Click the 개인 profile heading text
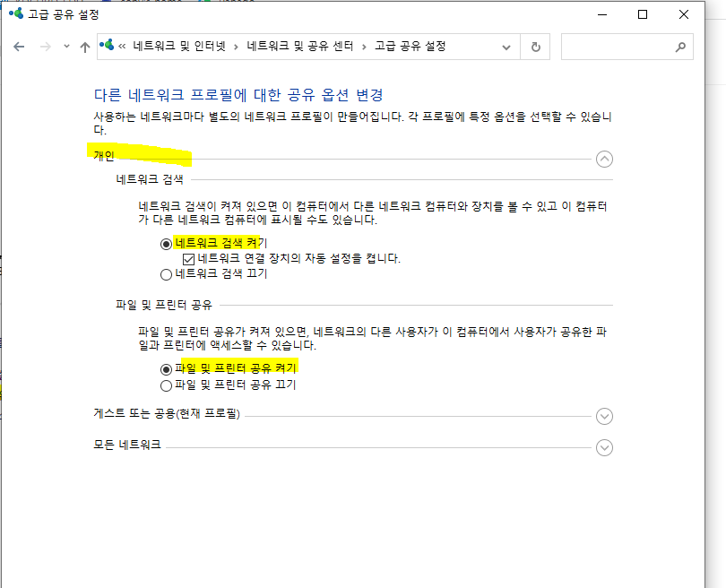This screenshot has height=588, width=726. (104, 156)
